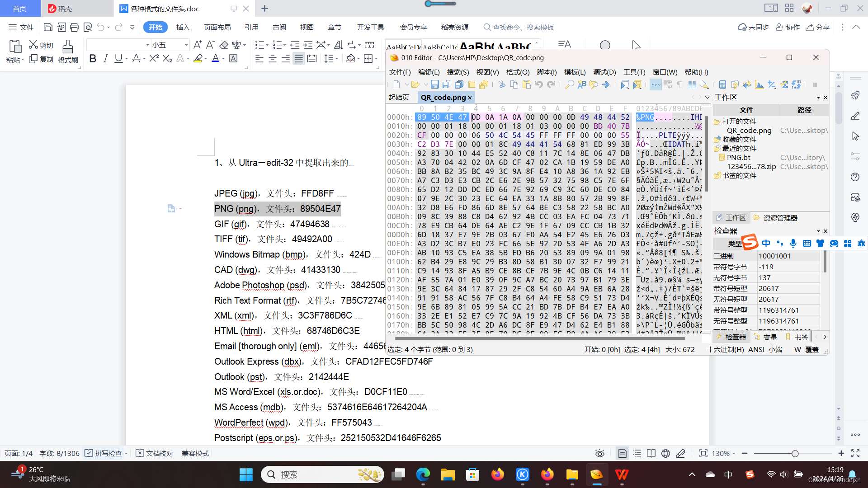Click the WPS zoom slider handle

(x=795, y=453)
